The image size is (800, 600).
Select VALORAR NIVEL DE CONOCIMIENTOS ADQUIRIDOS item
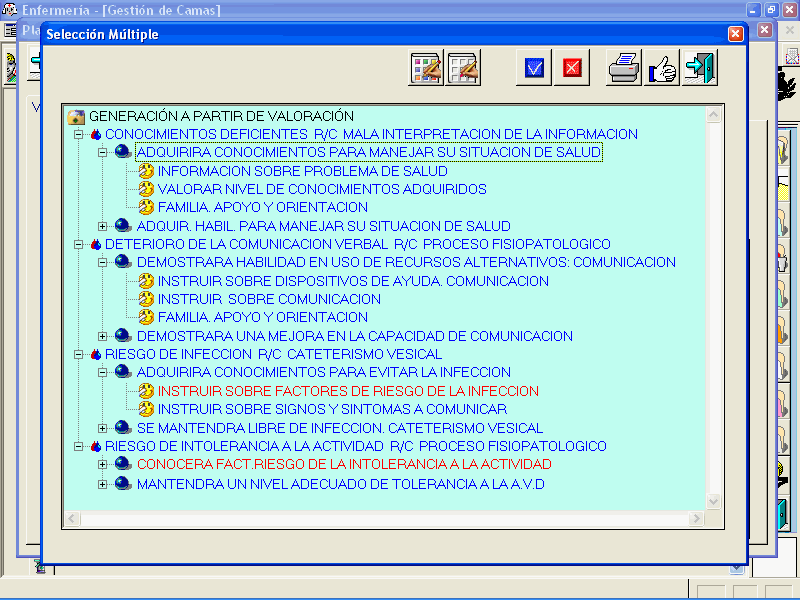[322, 189]
